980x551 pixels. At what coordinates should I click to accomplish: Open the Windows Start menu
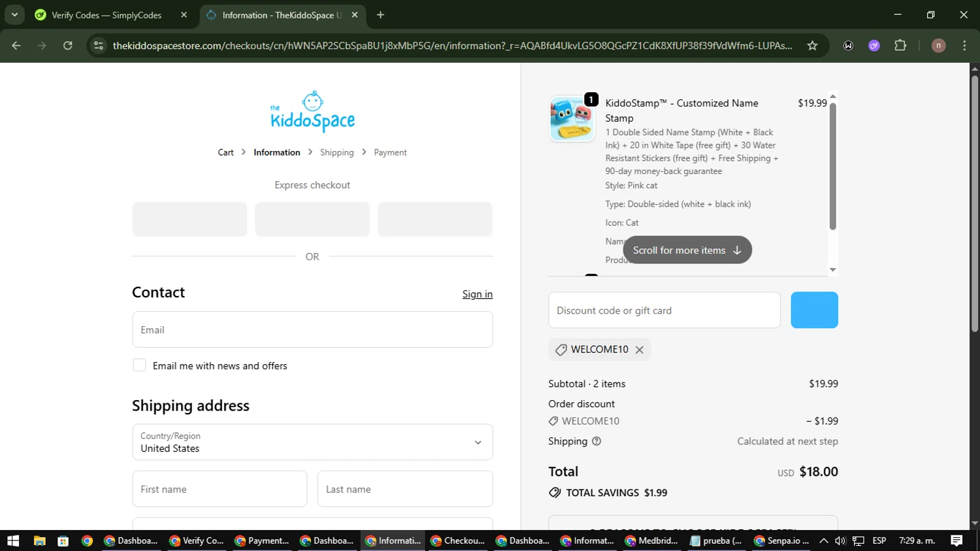pyautogui.click(x=13, y=541)
